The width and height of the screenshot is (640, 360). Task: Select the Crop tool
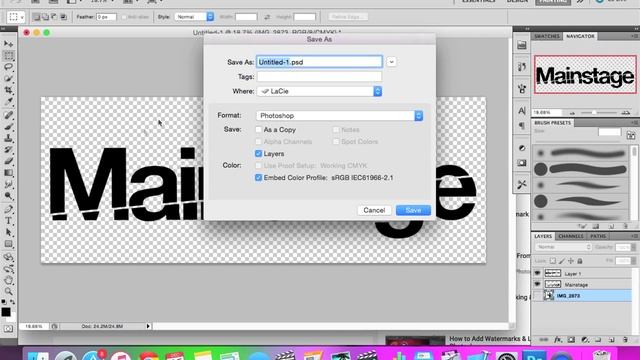pos(8,90)
